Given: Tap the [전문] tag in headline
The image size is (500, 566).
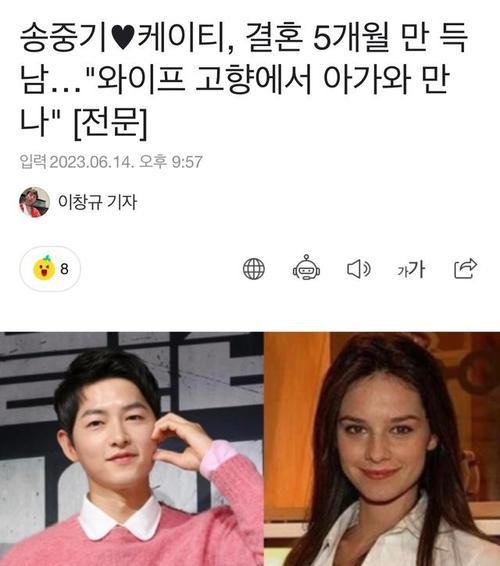Looking at the screenshot, I should [110, 123].
